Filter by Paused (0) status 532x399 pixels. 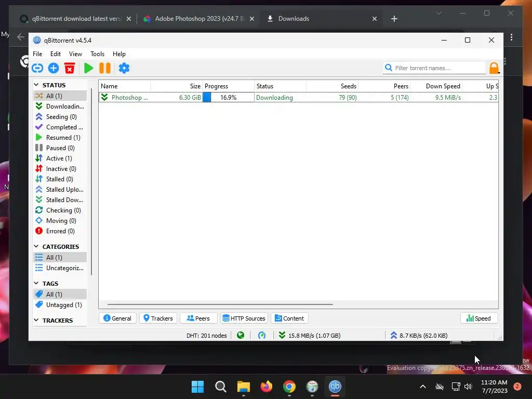click(x=60, y=148)
